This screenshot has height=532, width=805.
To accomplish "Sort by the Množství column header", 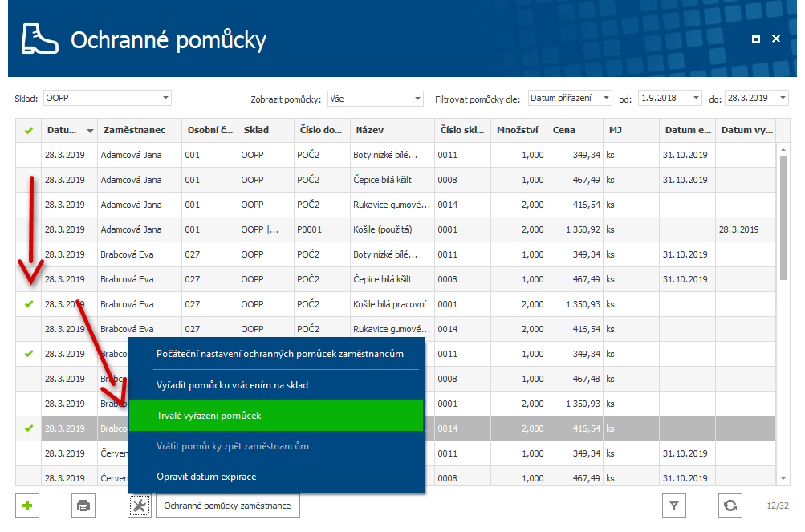I will (518, 131).
